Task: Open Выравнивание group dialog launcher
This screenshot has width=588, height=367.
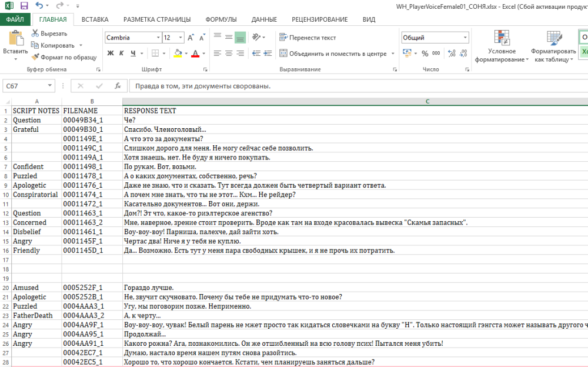Action: click(x=395, y=69)
